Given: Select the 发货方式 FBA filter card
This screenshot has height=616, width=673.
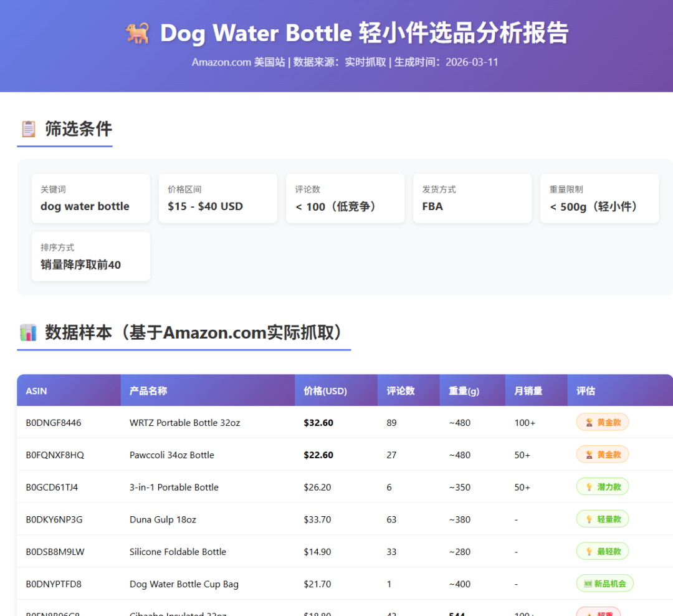Looking at the screenshot, I should click(472, 198).
